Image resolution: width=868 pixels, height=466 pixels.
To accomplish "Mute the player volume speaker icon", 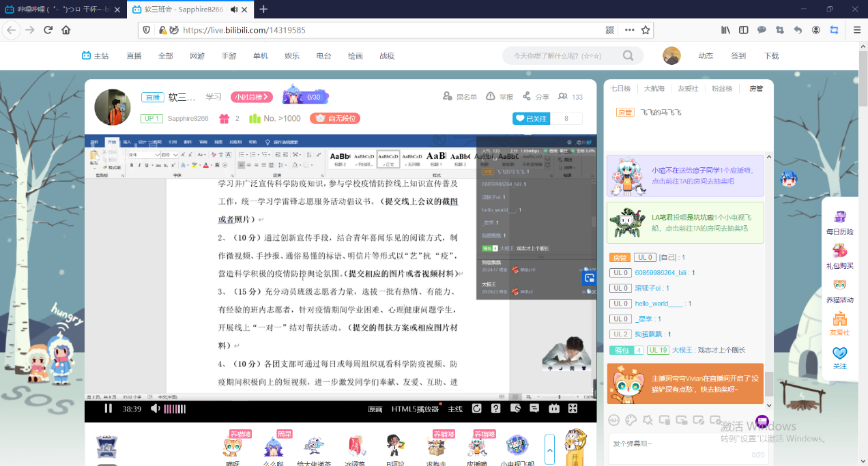I will (x=155, y=409).
